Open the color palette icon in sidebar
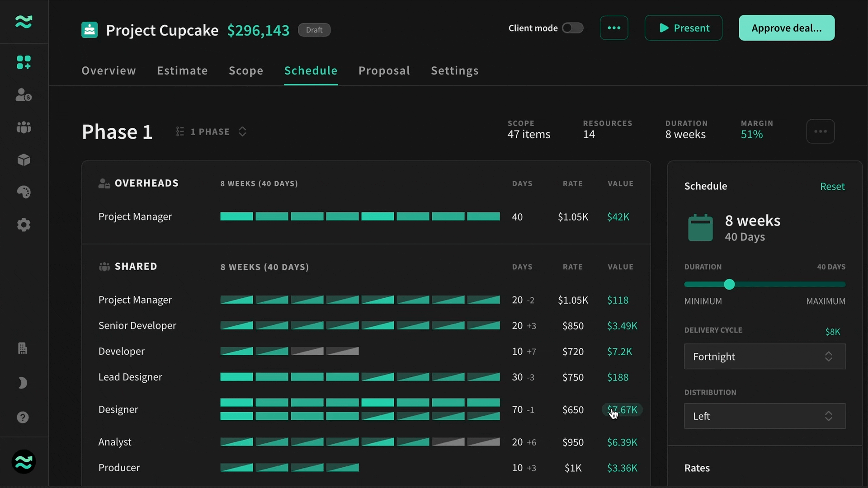This screenshot has width=868, height=488. [24, 192]
